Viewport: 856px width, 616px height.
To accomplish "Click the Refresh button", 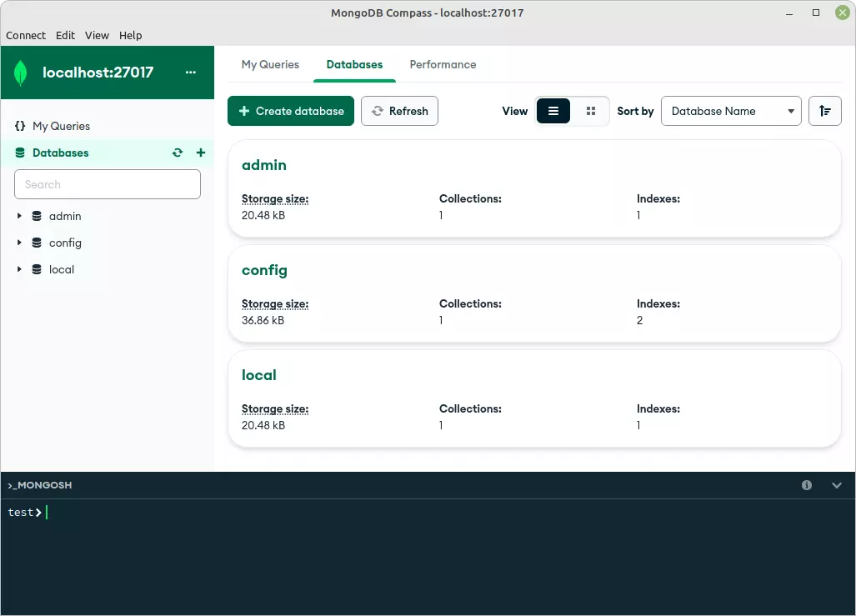I will pos(399,112).
